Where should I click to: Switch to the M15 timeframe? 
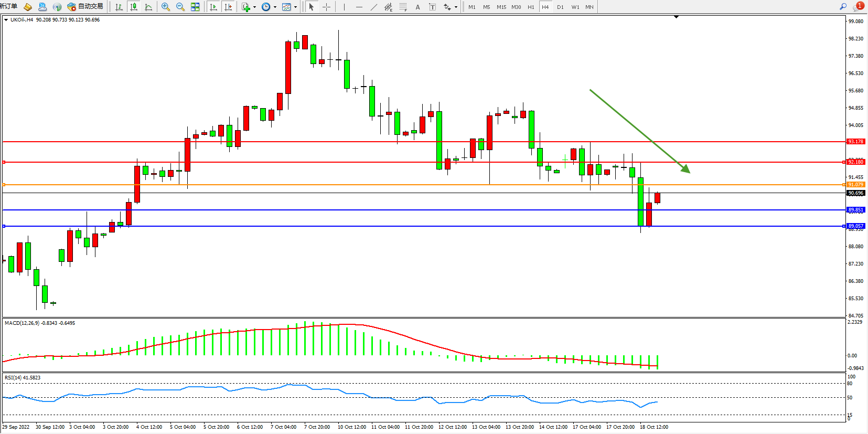pos(501,7)
